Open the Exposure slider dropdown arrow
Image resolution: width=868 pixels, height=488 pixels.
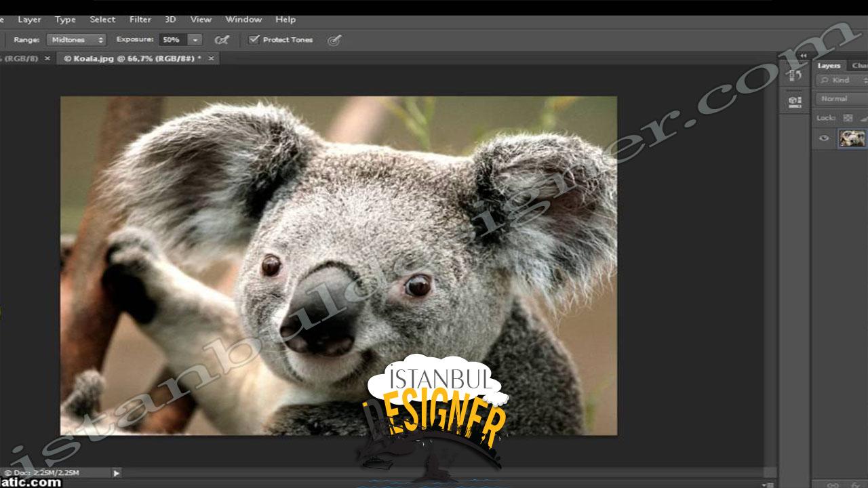[195, 40]
